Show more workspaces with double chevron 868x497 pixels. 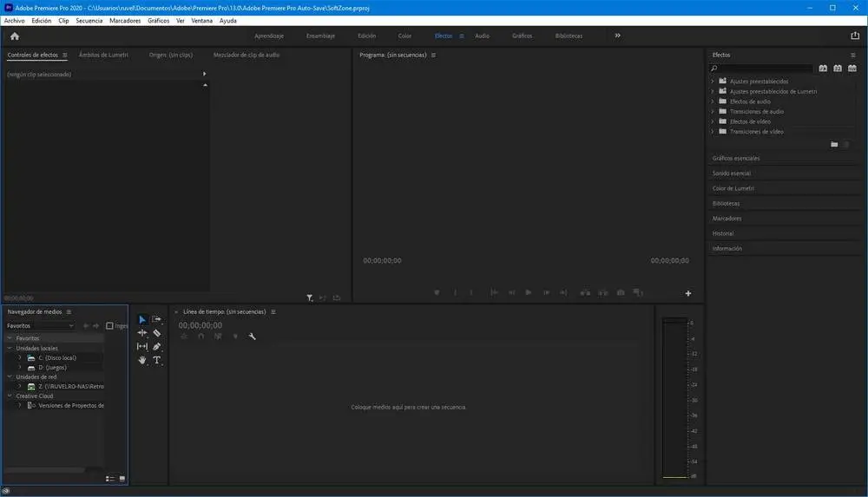point(618,36)
